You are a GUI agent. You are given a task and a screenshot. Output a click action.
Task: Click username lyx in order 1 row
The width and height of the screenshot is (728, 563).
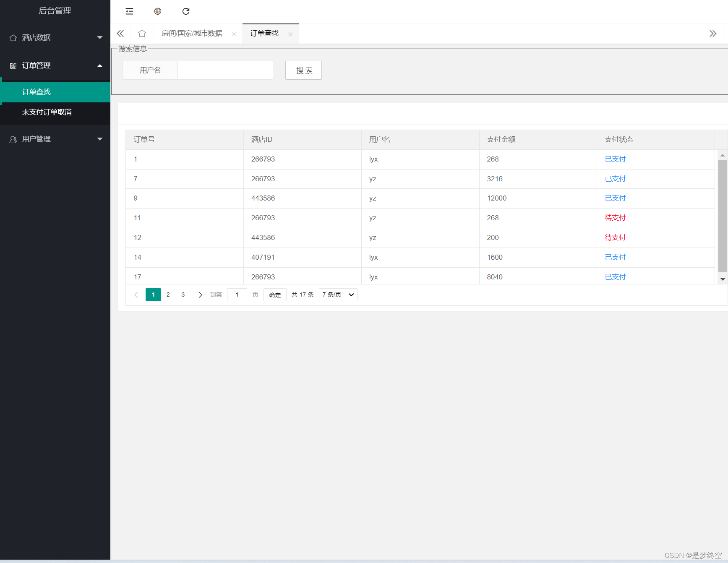click(420, 159)
